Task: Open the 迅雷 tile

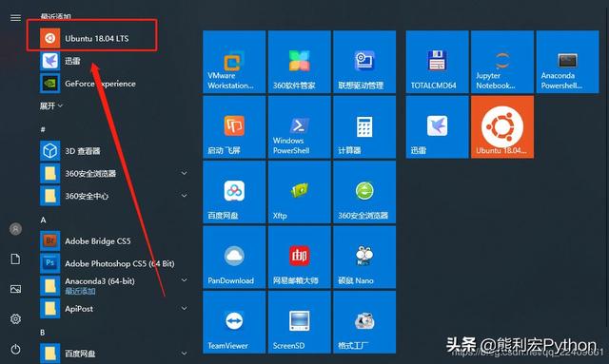Action: point(438,127)
